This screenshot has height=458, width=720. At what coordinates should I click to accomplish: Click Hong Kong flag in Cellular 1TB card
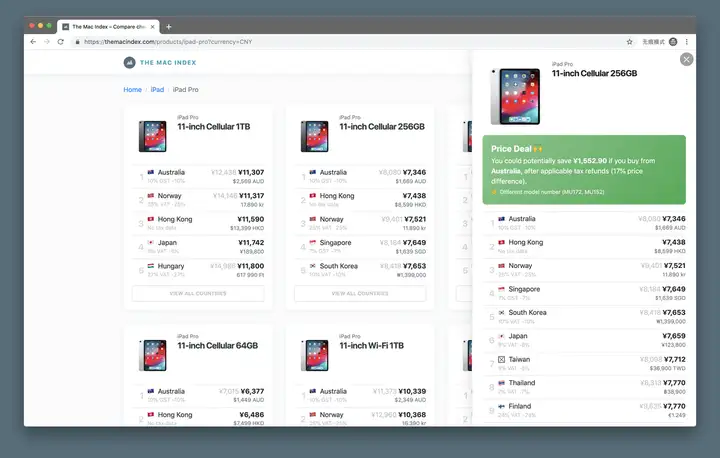[x=151, y=219]
